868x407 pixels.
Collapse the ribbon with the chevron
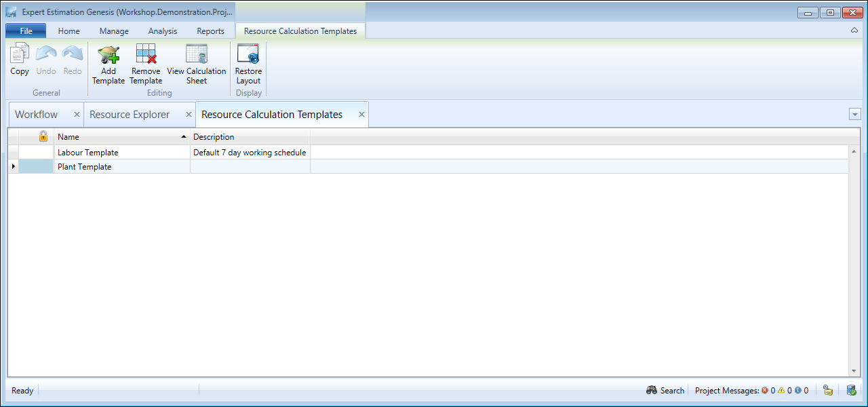[854, 31]
